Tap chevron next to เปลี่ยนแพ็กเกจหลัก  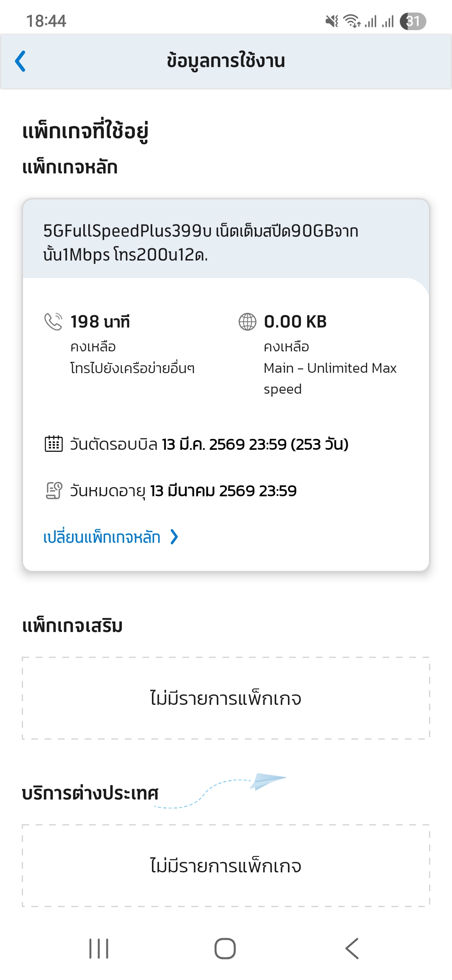click(174, 537)
